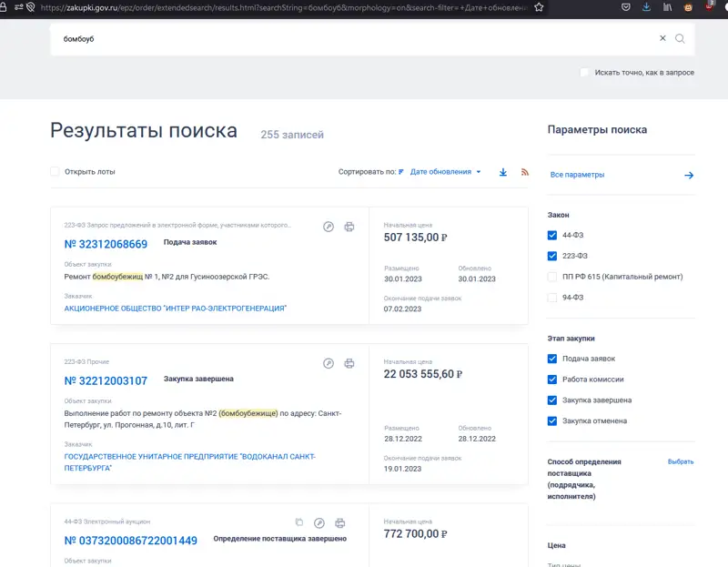Toggle sort direction icon beside 'Сортировать по'

[401, 172]
